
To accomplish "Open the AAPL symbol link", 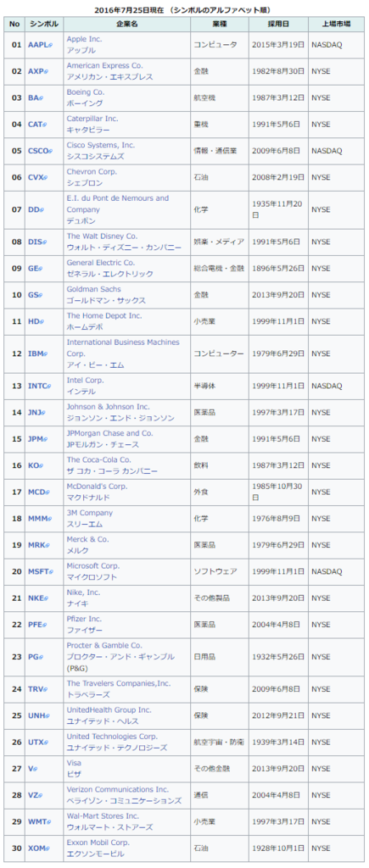I will [40, 45].
